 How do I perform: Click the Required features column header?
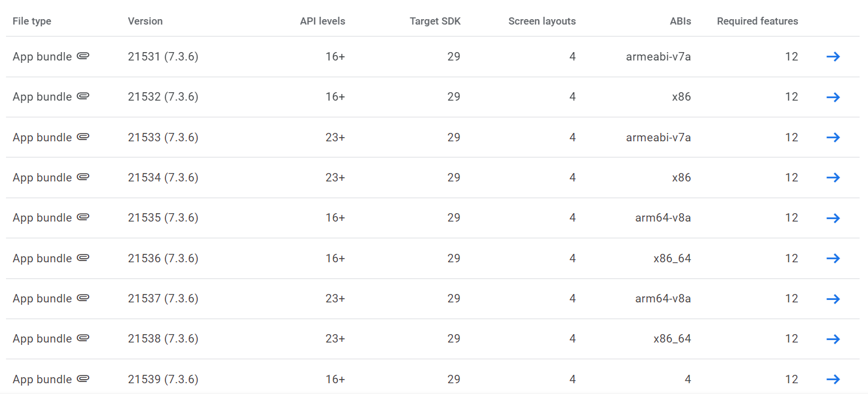(757, 21)
